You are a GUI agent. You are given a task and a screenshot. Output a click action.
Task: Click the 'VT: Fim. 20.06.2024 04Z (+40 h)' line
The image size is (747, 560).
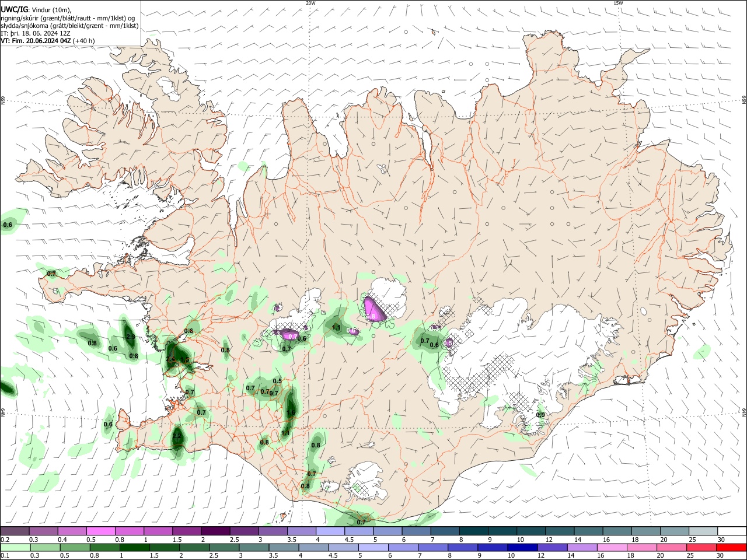click(48, 41)
